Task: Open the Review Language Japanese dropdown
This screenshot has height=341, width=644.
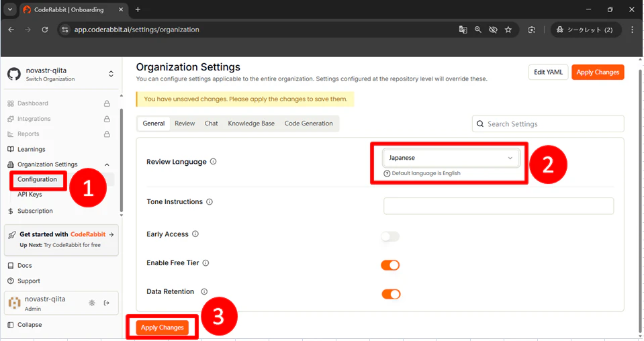Action: tap(451, 158)
